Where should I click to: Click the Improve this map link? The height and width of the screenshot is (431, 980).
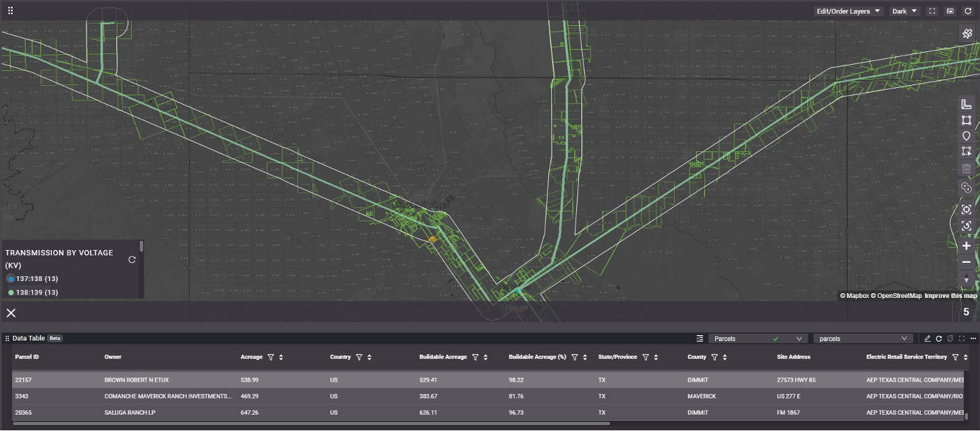pos(950,296)
